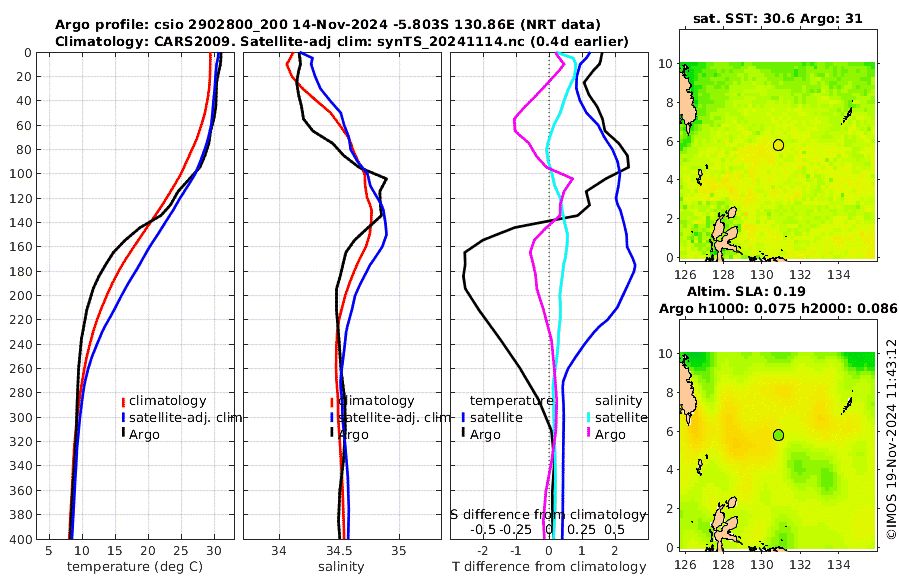Click the '34.5' tick on salinity axis
The image size is (900, 580).
click(339, 551)
